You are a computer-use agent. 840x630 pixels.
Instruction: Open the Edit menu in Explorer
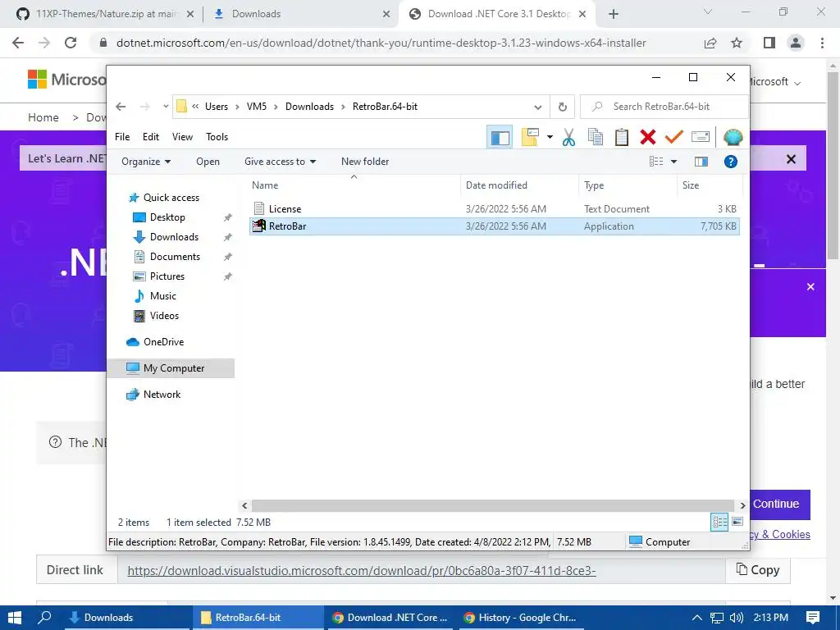pyautogui.click(x=151, y=137)
